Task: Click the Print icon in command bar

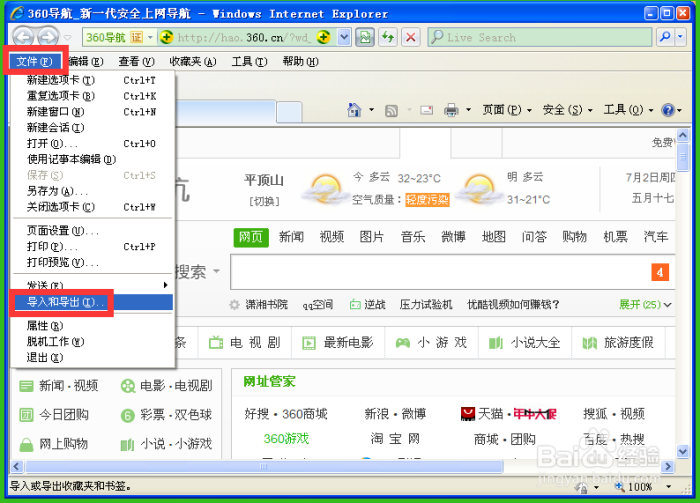Action: tap(451, 110)
